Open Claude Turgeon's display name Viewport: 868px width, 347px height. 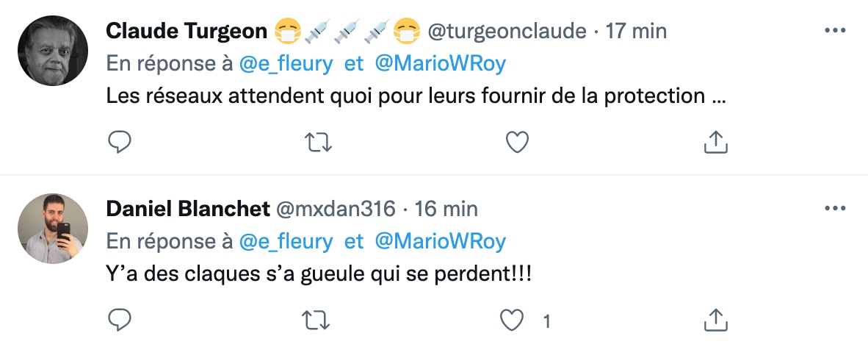(187, 31)
